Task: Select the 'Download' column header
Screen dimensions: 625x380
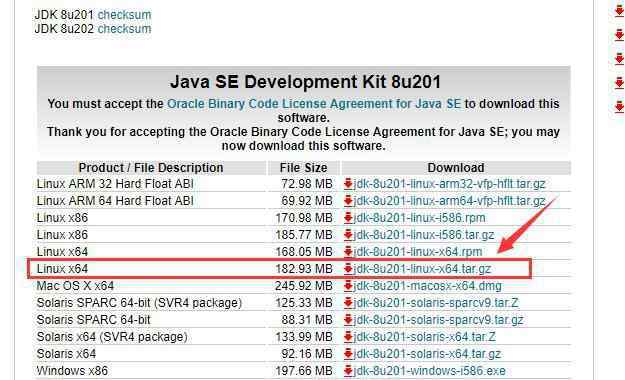Action: [456, 168]
